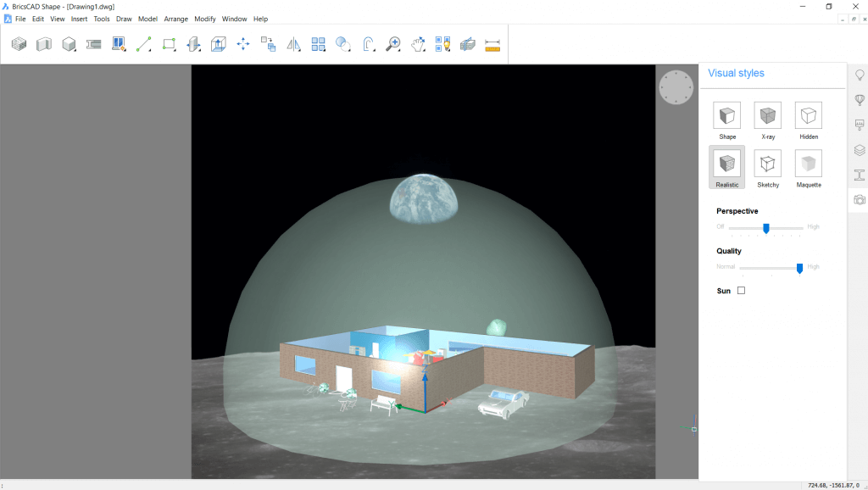Open the Model menu

(x=147, y=19)
